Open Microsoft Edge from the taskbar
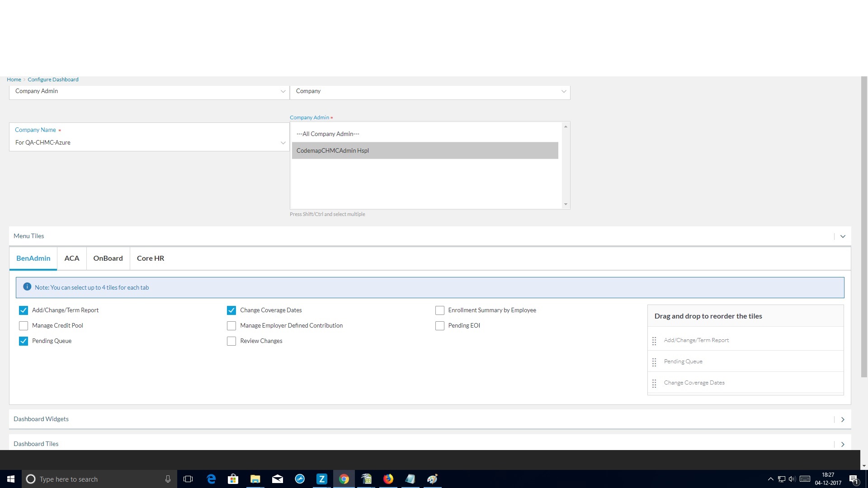 (211, 479)
